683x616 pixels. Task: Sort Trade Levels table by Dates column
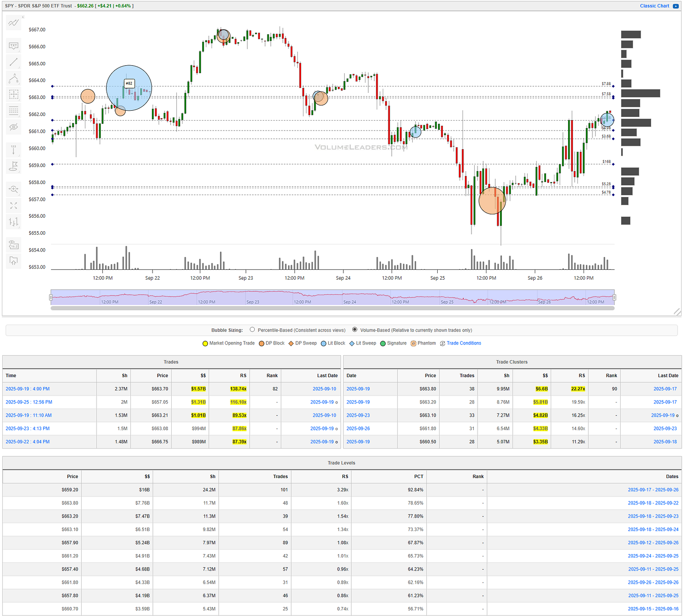pyautogui.click(x=584, y=476)
